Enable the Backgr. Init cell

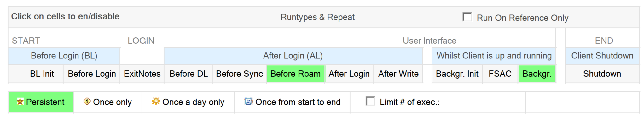457,74
